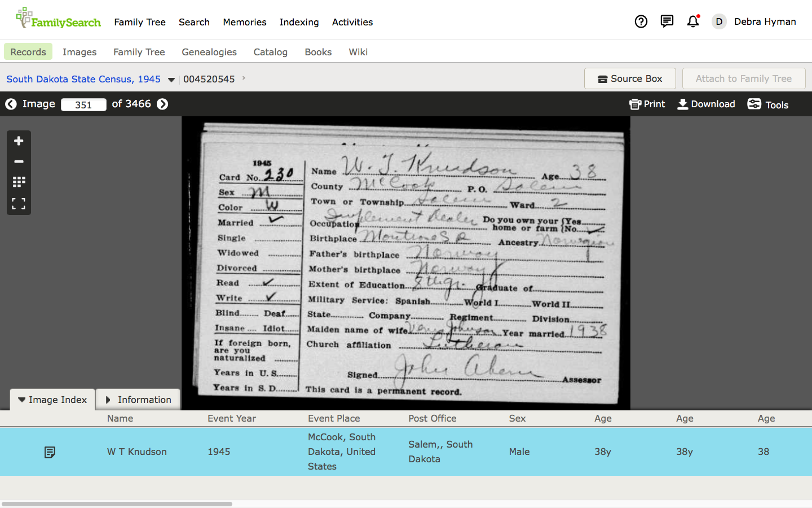Collapse the Image Index panel

(52, 400)
